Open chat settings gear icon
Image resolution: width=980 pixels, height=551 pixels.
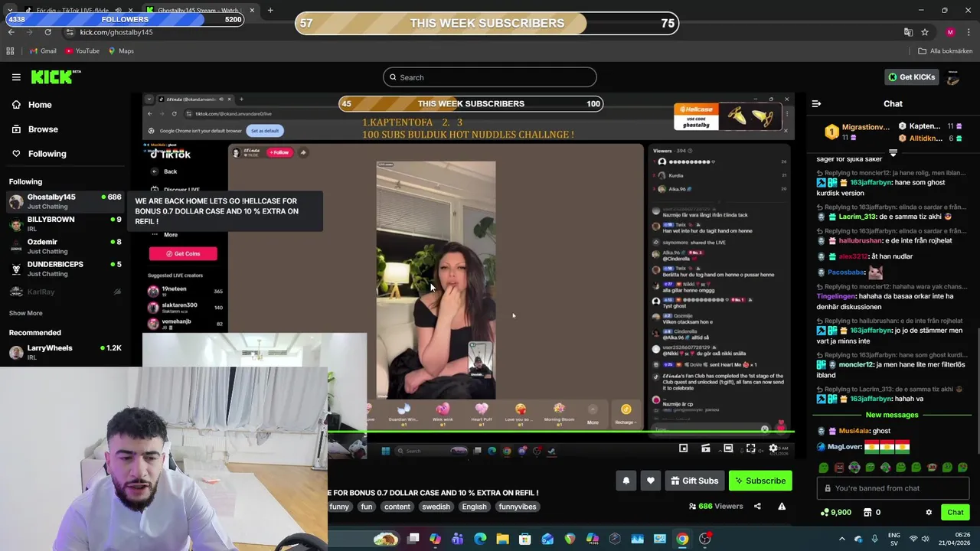(929, 513)
